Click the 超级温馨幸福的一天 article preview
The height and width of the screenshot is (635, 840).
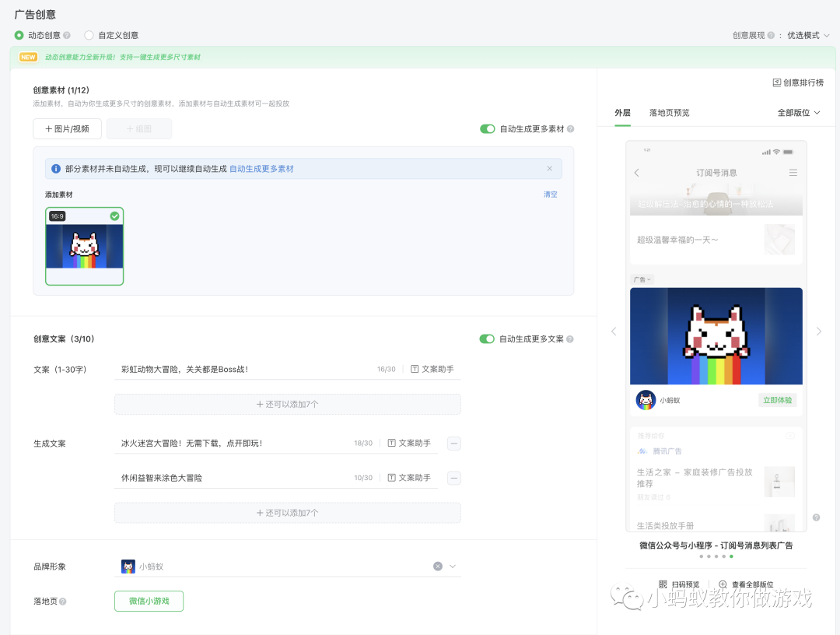coord(716,240)
